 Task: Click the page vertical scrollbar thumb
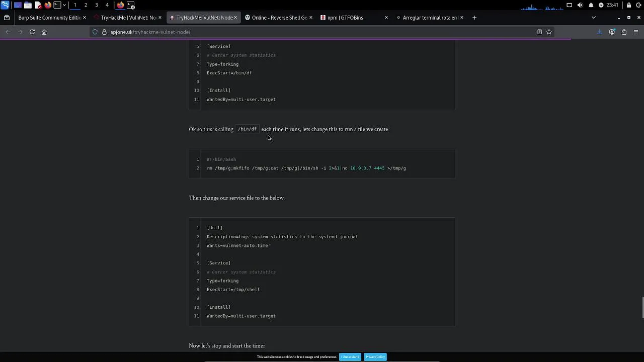click(642, 307)
